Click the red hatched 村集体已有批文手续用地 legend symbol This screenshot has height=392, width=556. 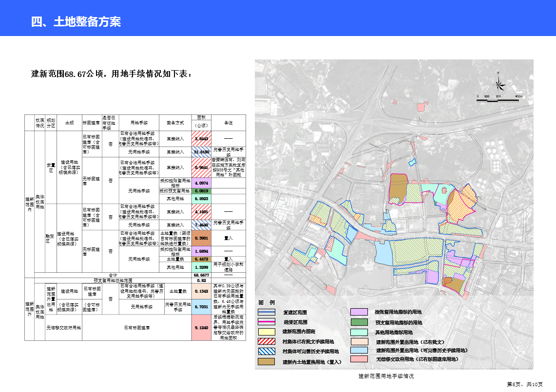267,341
